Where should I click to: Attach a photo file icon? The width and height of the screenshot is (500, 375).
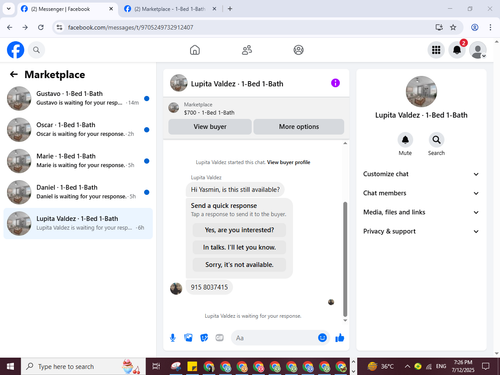pos(188,338)
